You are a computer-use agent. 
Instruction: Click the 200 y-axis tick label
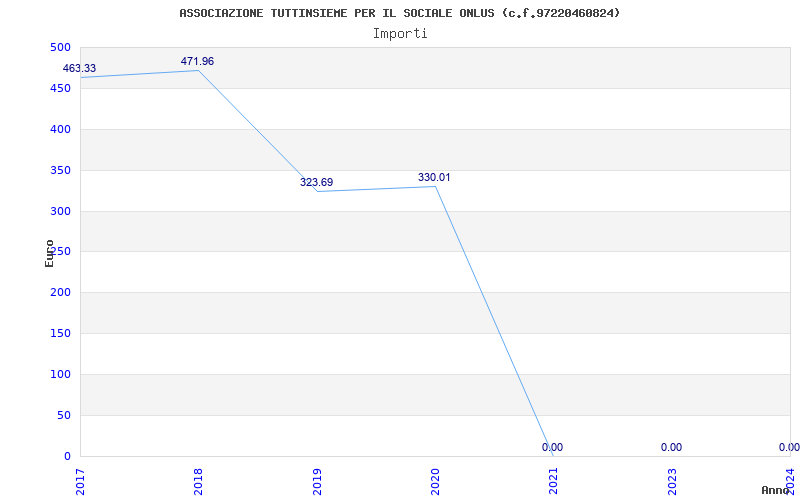point(60,293)
